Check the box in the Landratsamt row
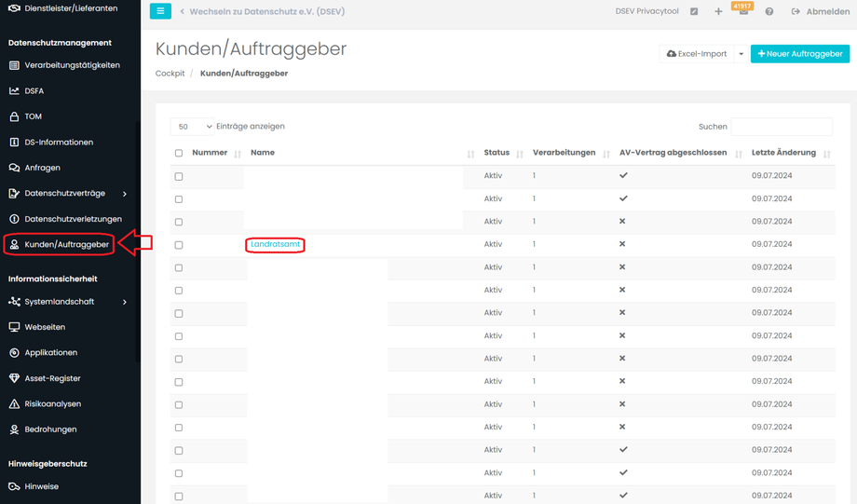The width and height of the screenshot is (857, 504). pyautogui.click(x=179, y=245)
